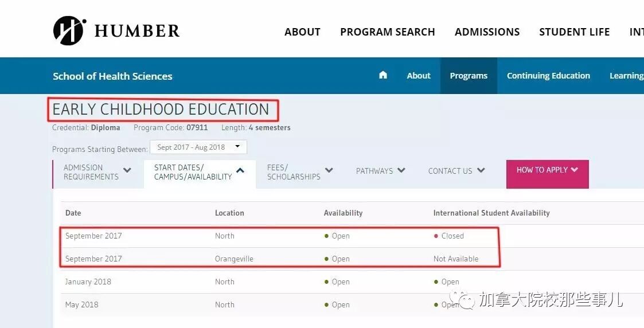Click the Orangeville location cell
This screenshot has height=328, width=644.
[x=234, y=259]
